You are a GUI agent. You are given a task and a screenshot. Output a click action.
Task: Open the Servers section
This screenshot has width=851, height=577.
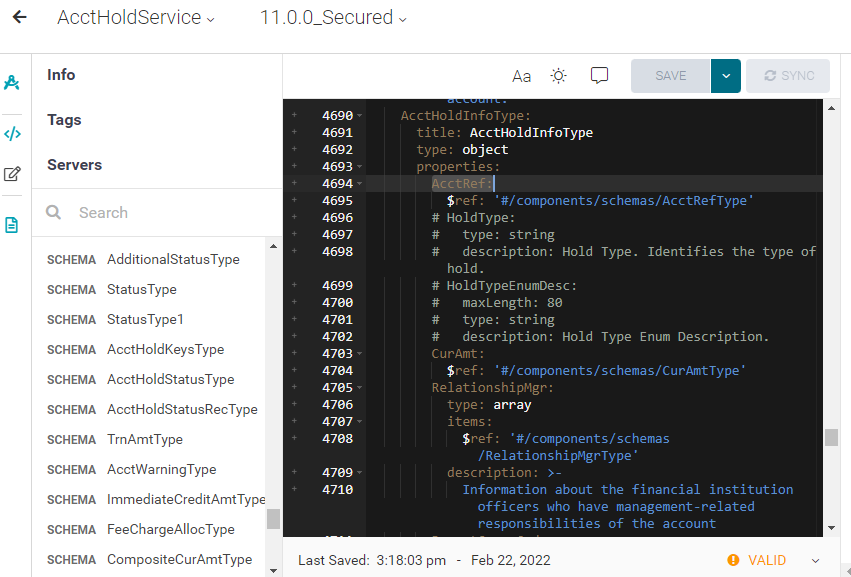pos(74,165)
